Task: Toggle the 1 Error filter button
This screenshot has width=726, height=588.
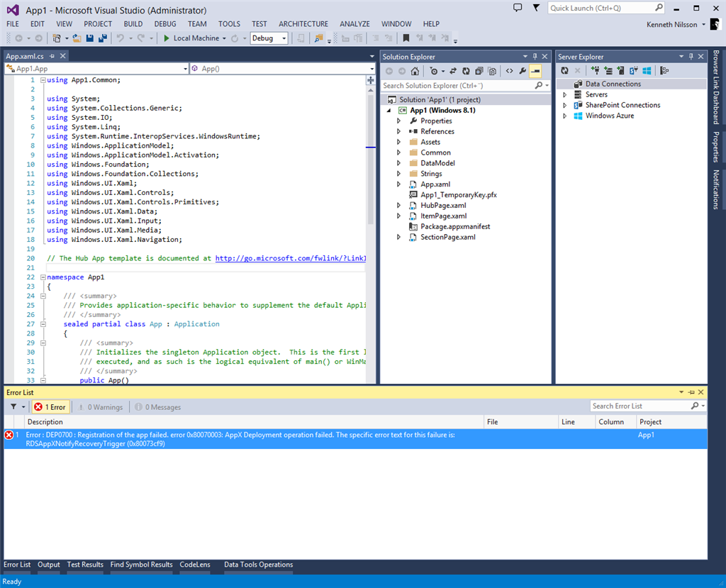Action: tap(50, 407)
